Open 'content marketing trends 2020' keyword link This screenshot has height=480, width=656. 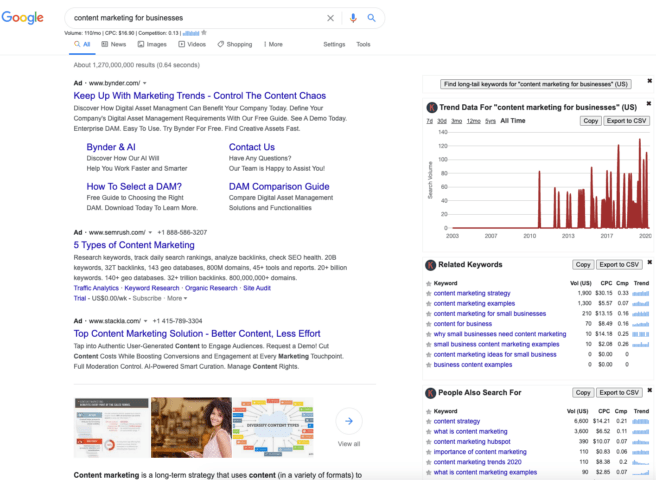tap(477, 462)
